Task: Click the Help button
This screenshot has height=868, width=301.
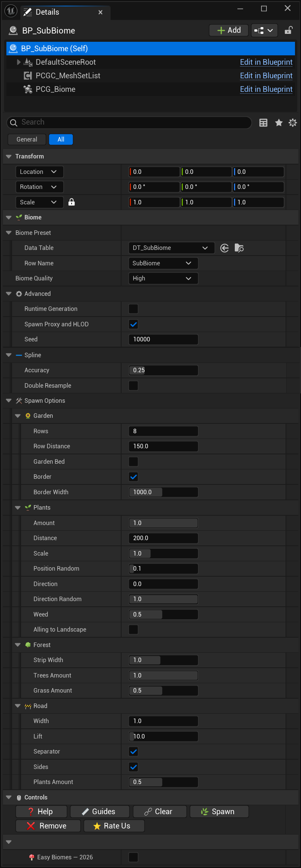Action: (41, 812)
